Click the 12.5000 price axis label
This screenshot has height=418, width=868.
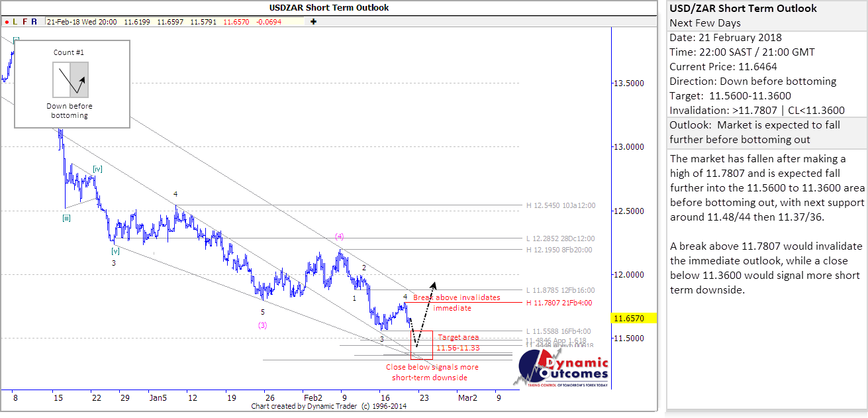coord(629,211)
